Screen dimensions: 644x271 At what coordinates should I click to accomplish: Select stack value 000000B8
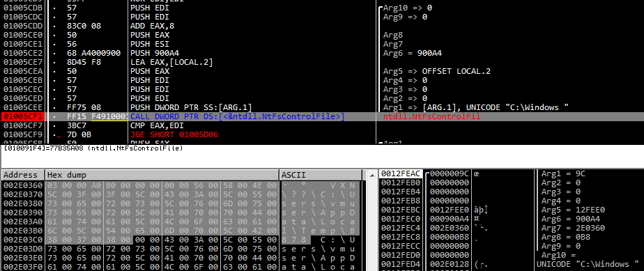click(450, 237)
